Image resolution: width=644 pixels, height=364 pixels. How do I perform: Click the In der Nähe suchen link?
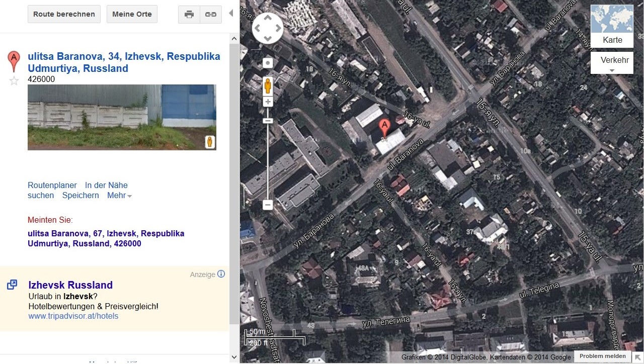77,190
